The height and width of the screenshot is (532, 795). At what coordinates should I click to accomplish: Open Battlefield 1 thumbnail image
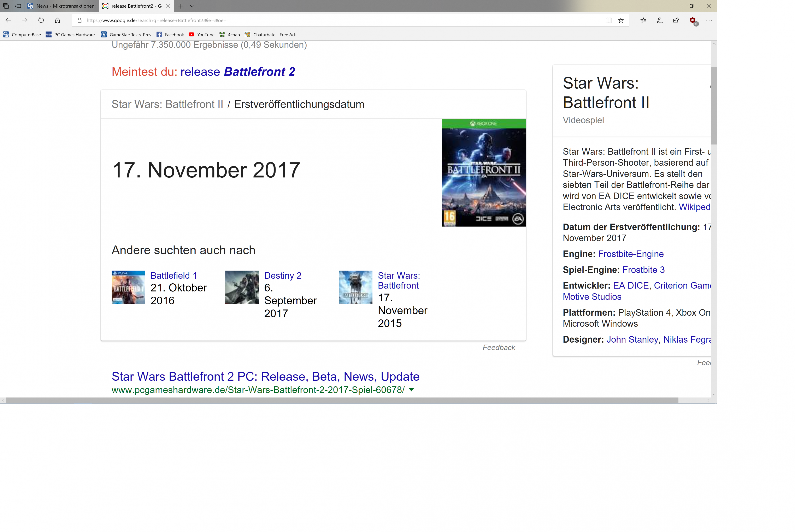[128, 287]
